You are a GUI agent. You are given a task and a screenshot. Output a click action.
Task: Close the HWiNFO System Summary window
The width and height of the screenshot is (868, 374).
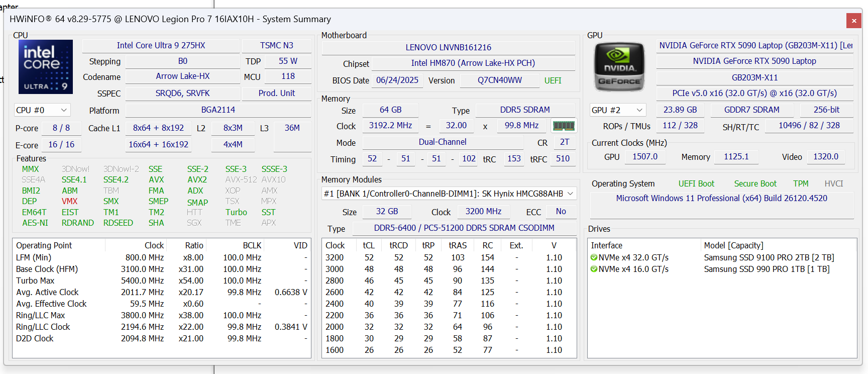[853, 21]
